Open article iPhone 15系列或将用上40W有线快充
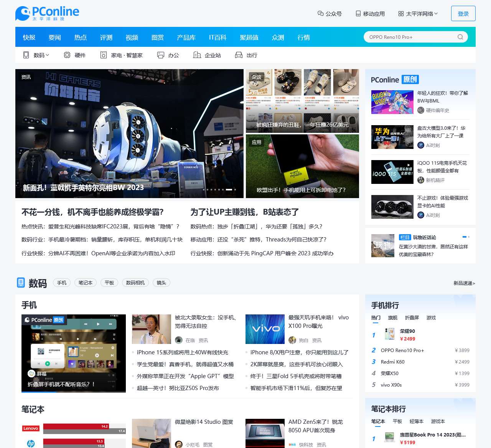 click(x=183, y=352)
